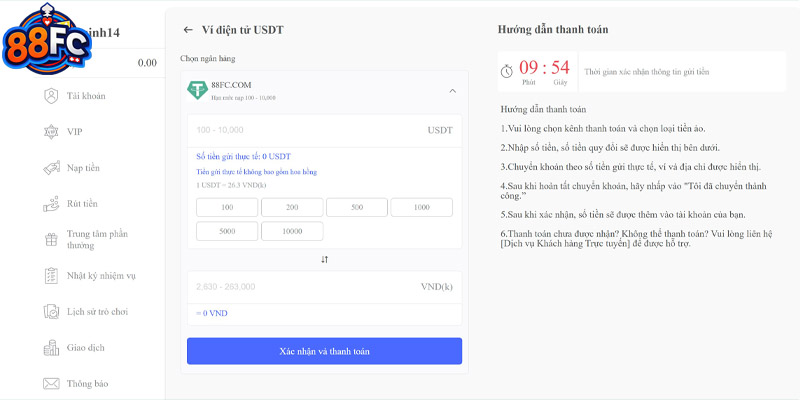
Task: Select the 1000 USDT preset amount
Action: click(x=422, y=208)
